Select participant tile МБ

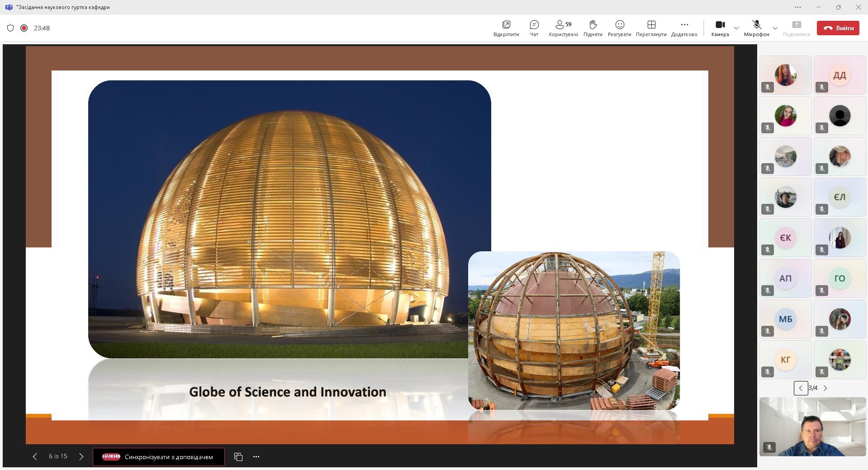786,319
